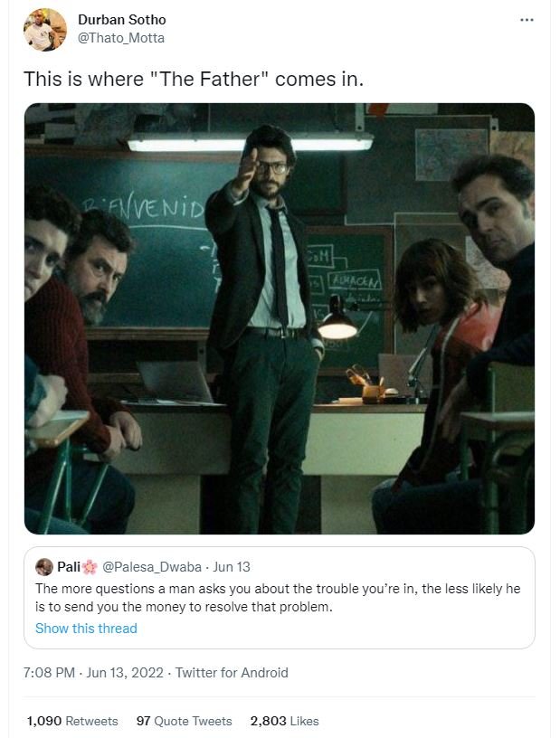View the 2,803 Likes list
Screen dimensions: 560x738
coord(284,721)
